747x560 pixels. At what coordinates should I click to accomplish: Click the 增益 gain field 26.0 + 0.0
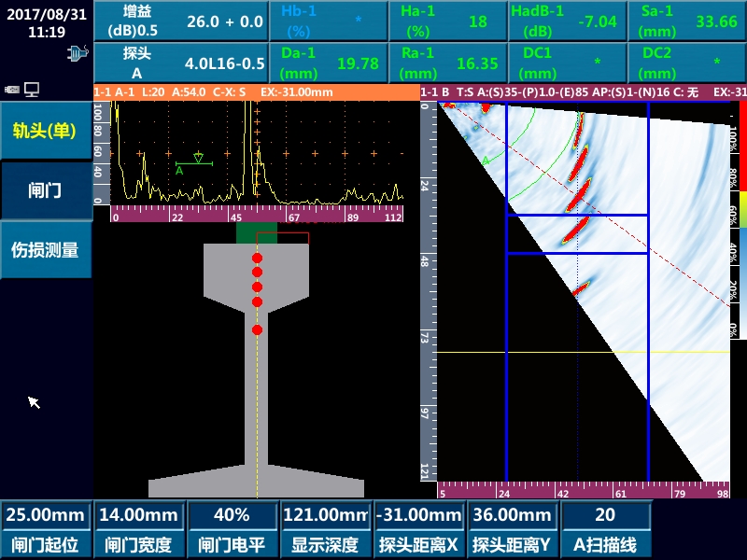click(x=179, y=21)
